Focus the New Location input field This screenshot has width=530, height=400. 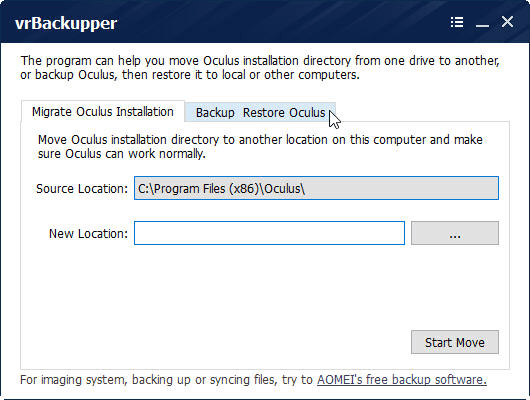point(269,233)
